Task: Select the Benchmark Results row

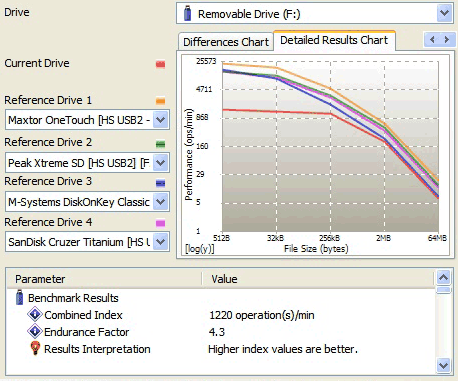Action: click(x=73, y=298)
